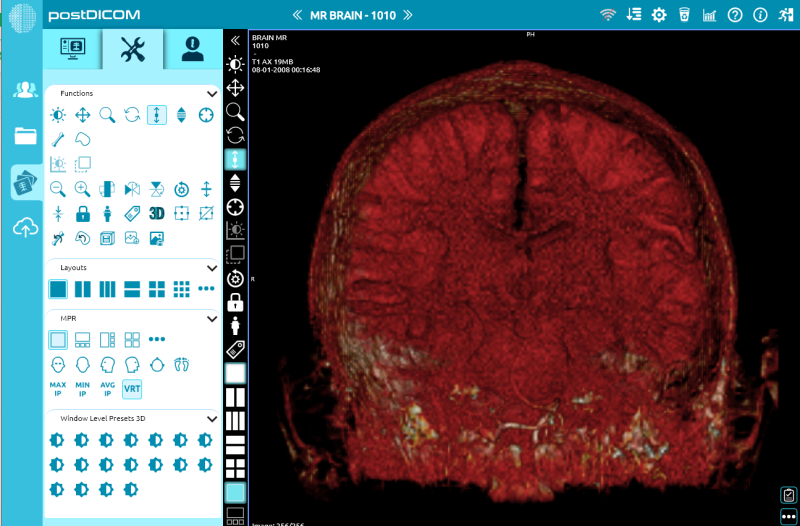Collapse Window Level Presets 3D section
The height and width of the screenshot is (526, 800).
pyautogui.click(x=211, y=418)
